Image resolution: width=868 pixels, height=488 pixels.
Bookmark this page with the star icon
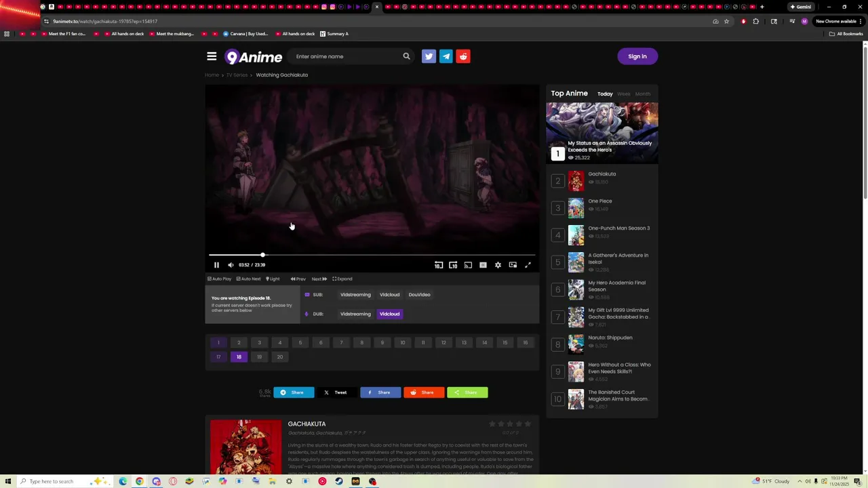point(726,21)
